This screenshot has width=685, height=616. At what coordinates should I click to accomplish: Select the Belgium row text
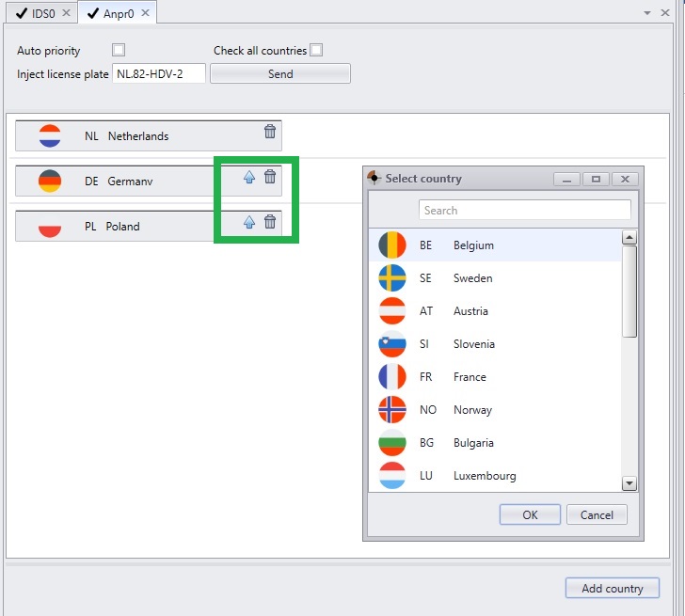[473, 245]
